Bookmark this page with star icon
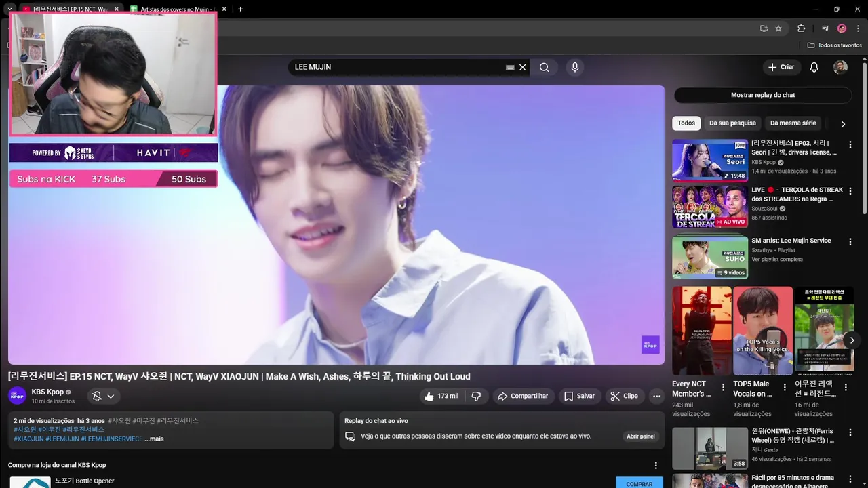Screen dimensions: 868x488 (x=778, y=28)
